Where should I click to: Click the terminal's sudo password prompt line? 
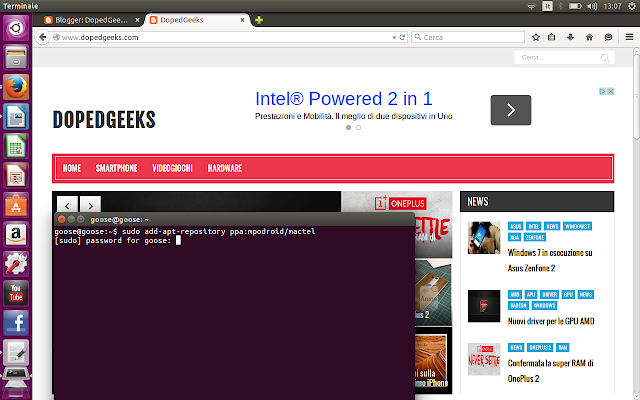click(x=118, y=240)
